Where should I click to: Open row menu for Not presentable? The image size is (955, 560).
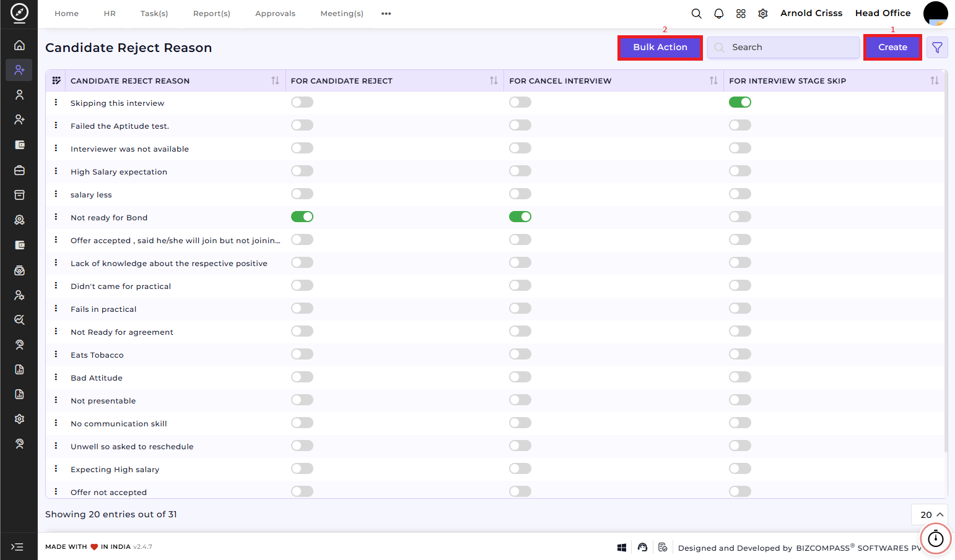(x=56, y=400)
